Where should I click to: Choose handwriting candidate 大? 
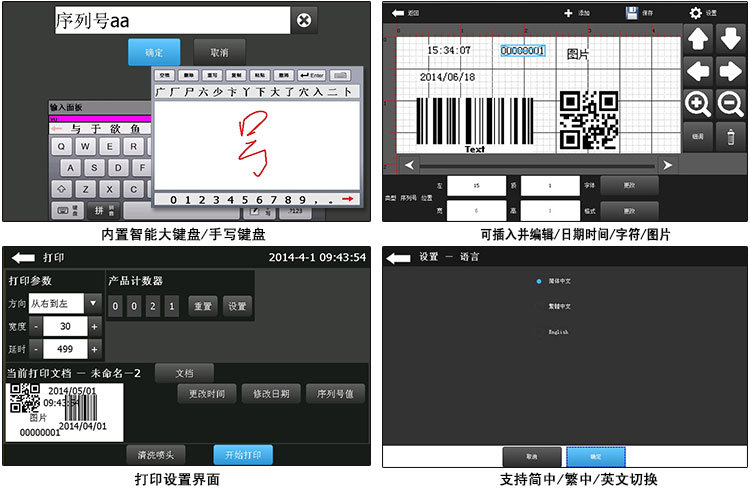(275, 91)
